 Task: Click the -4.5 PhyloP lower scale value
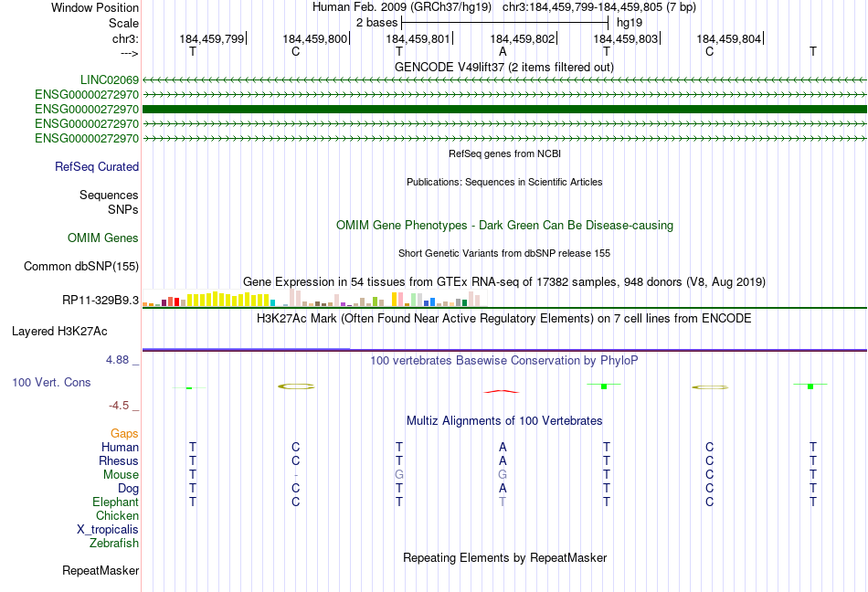[x=119, y=406]
